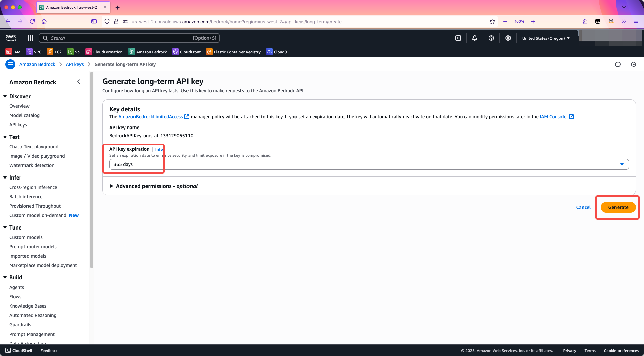Click the API keys breadcrumb link
644x356 pixels.
pyautogui.click(x=74, y=64)
